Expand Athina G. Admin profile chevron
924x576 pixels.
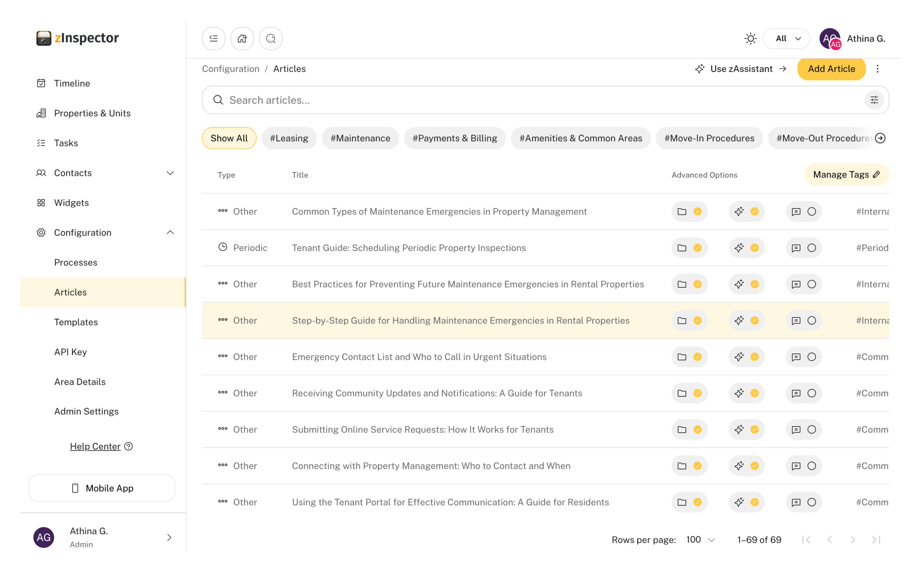click(x=170, y=538)
